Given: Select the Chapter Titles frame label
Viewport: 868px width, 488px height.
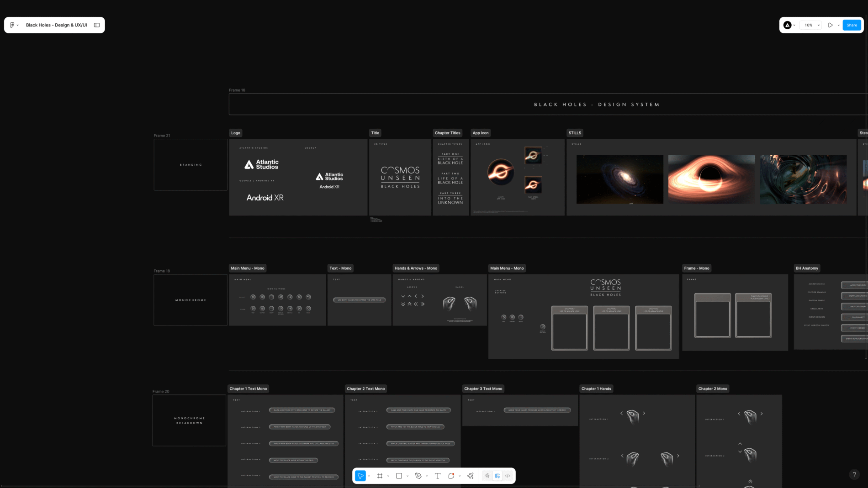Looking at the screenshot, I should (x=447, y=133).
